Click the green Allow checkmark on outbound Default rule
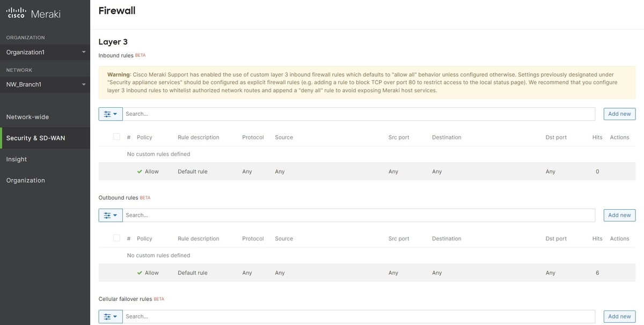This screenshot has height=325, width=644. pyautogui.click(x=140, y=272)
